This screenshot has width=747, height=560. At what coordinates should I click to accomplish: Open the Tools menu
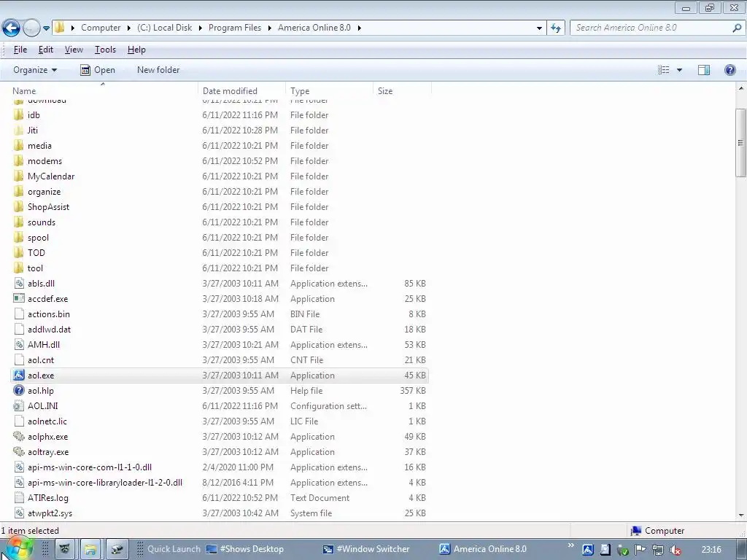click(x=105, y=50)
